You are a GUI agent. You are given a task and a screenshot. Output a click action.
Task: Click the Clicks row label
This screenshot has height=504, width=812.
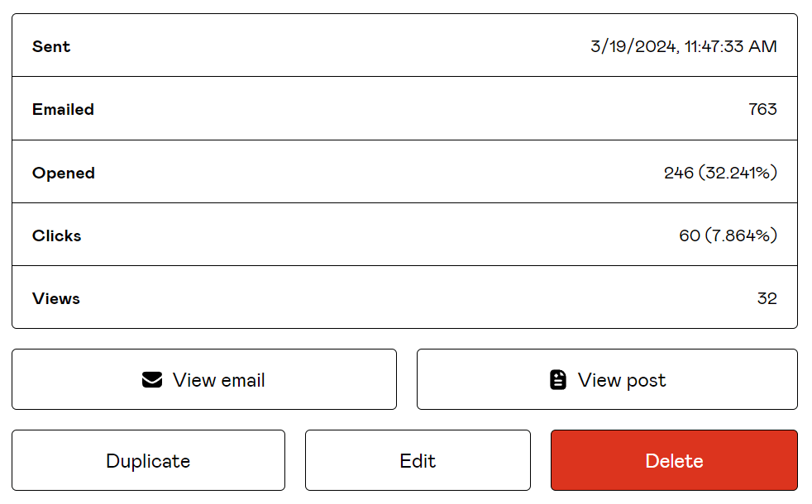point(56,235)
